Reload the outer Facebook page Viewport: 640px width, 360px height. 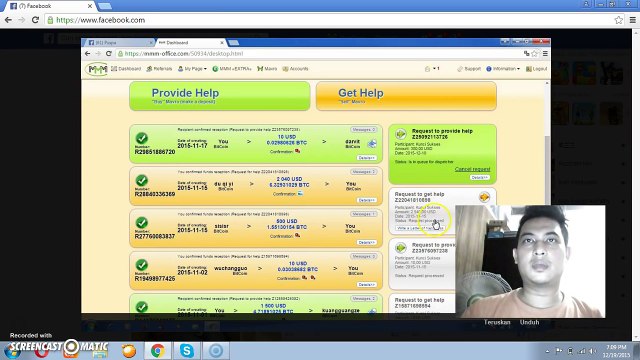pos(36,20)
